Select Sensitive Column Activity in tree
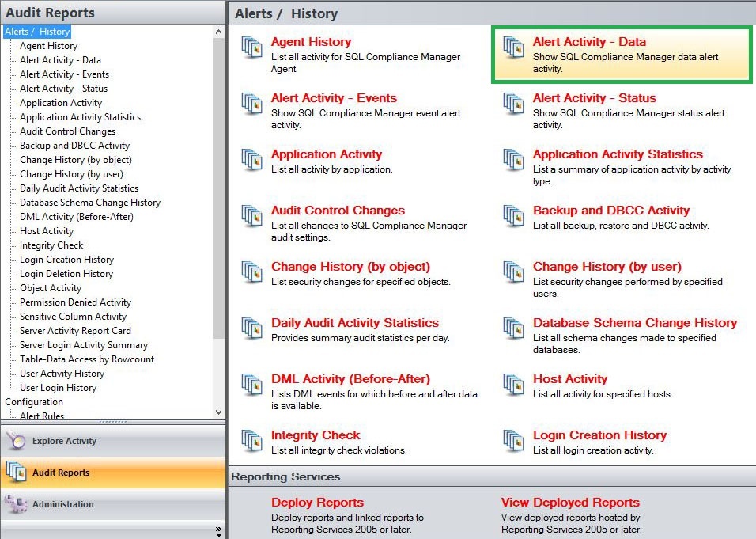 click(x=74, y=317)
